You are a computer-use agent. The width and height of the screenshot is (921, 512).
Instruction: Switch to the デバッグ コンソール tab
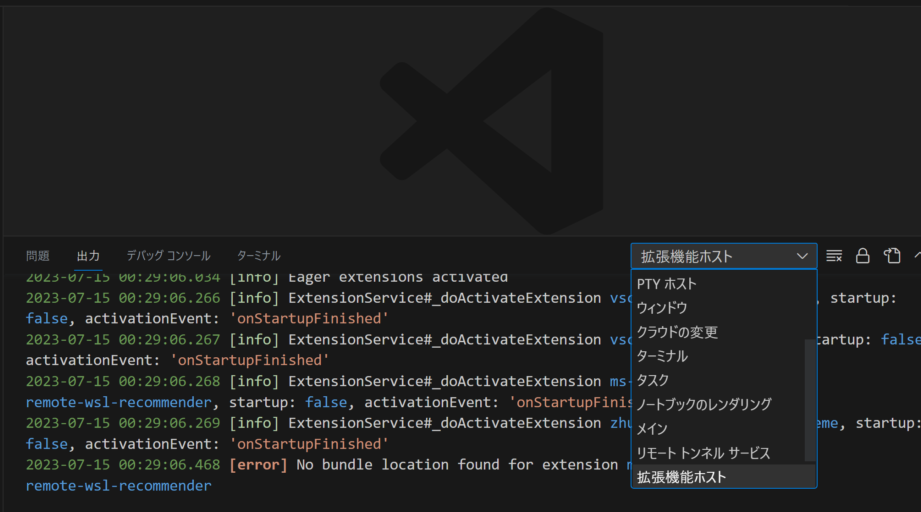pyautogui.click(x=168, y=256)
